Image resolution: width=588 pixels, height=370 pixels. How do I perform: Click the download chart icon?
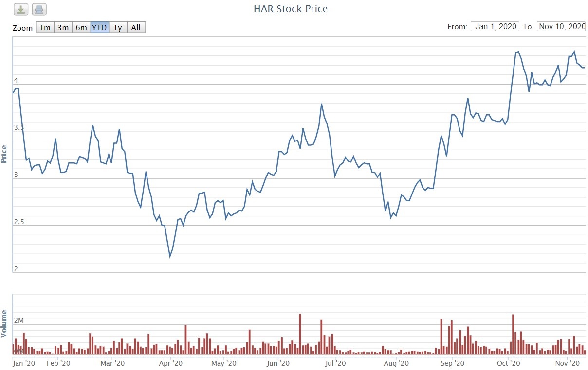click(21, 9)
